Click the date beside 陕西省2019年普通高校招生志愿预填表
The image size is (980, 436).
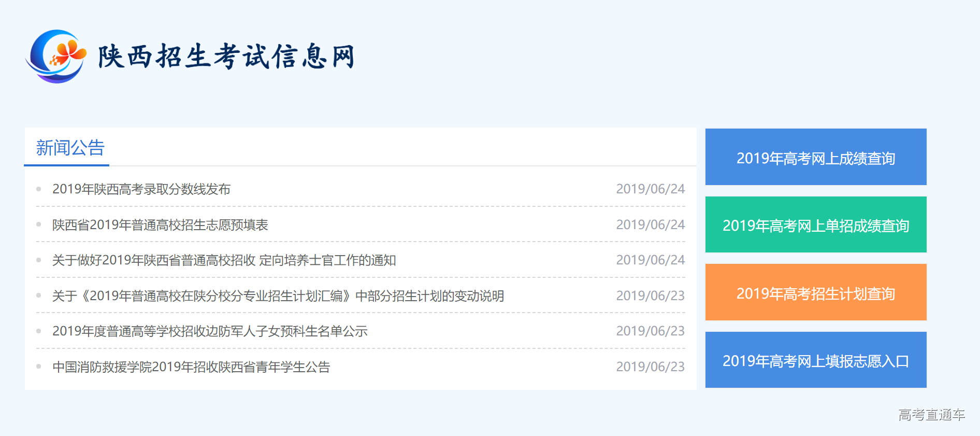coord(650,225)
